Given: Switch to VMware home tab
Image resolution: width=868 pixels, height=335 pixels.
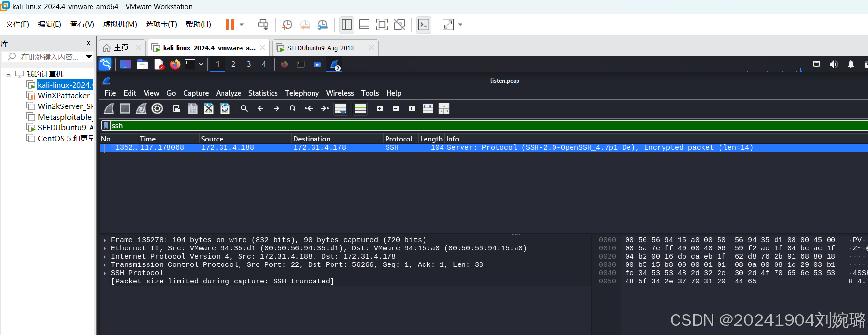Looking at the screenshot, I should click(122, 48).
